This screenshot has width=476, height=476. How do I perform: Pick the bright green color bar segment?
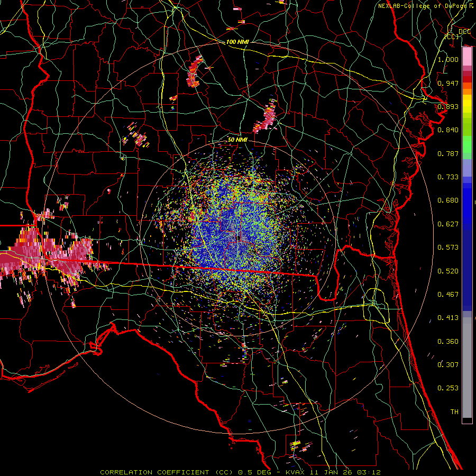click(x=468, y=144)
